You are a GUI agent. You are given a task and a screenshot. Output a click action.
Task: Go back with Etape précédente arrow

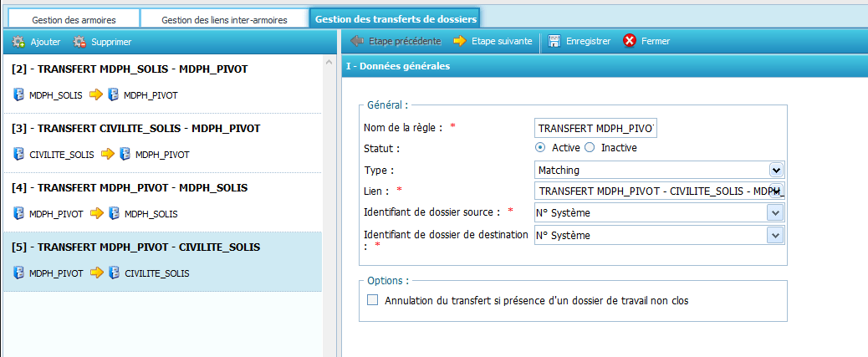[357, 41]
